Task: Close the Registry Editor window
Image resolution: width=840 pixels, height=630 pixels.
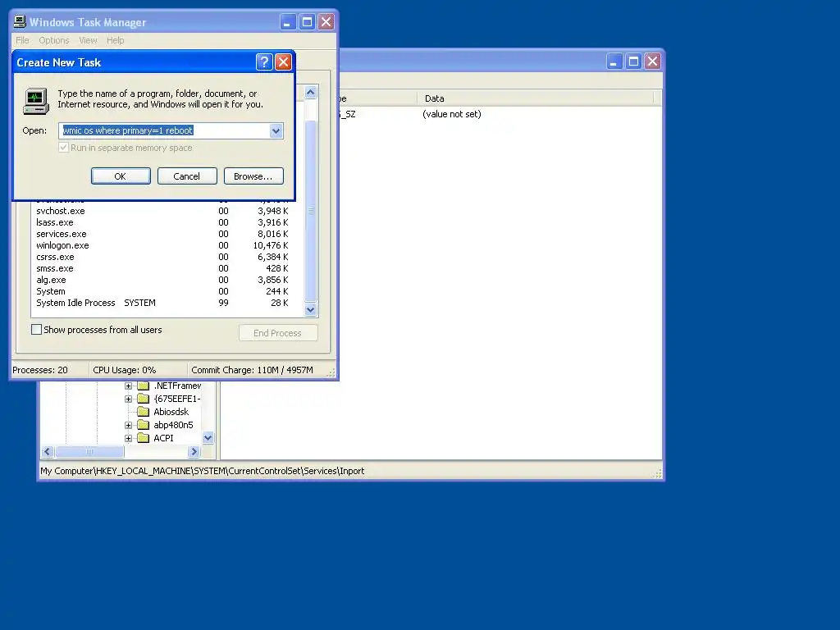Action: click(652, 61)
